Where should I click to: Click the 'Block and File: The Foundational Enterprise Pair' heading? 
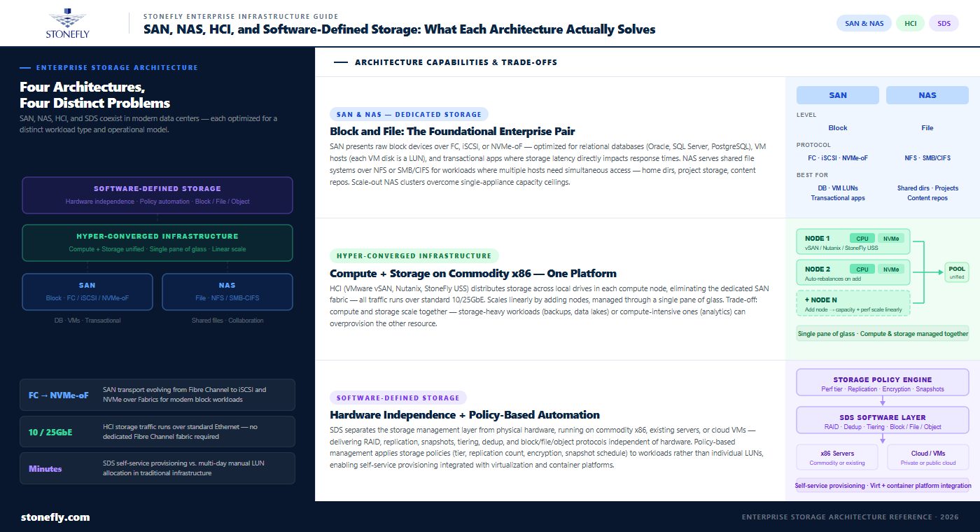452,132
